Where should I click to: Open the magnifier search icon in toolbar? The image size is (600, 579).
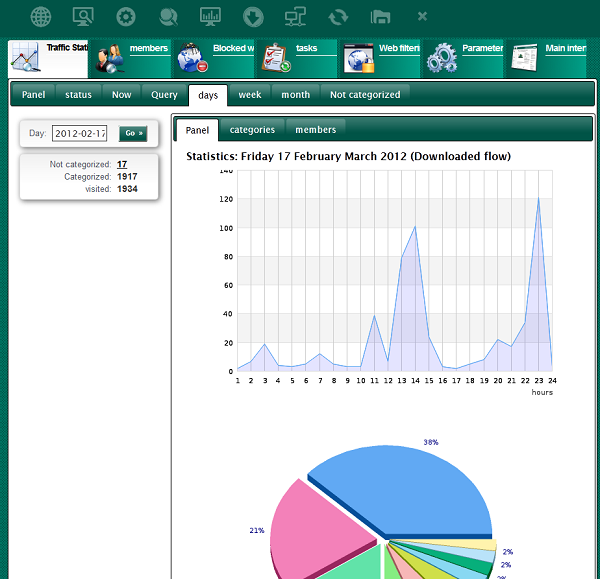tap(168, 17)
